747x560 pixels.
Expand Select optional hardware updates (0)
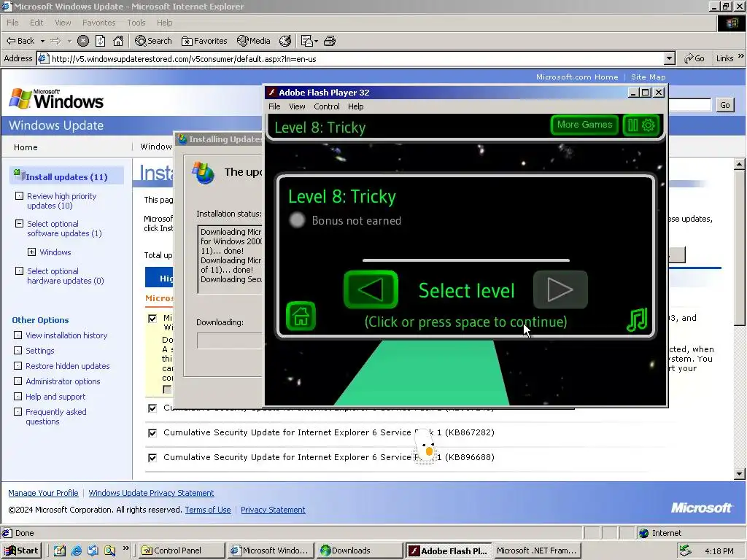point(19,271)
